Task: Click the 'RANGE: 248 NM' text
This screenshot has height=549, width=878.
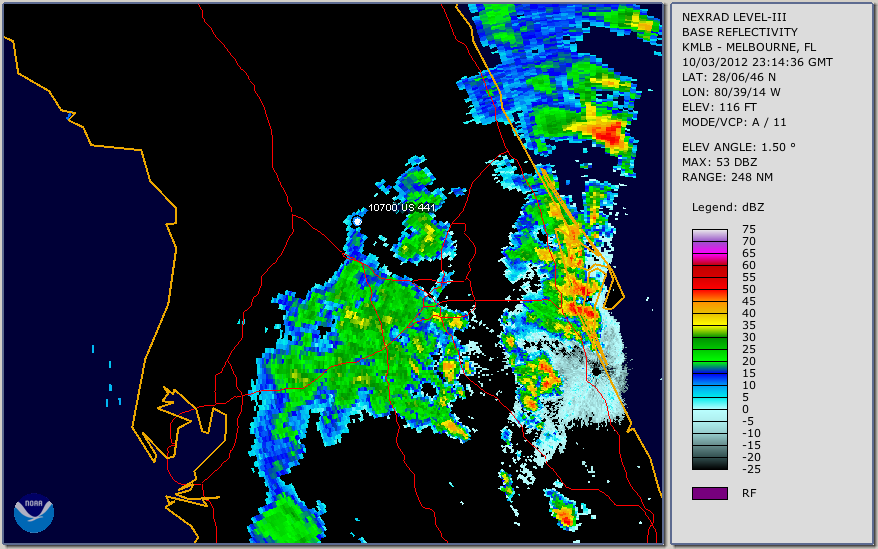Action: pos(727,178)
